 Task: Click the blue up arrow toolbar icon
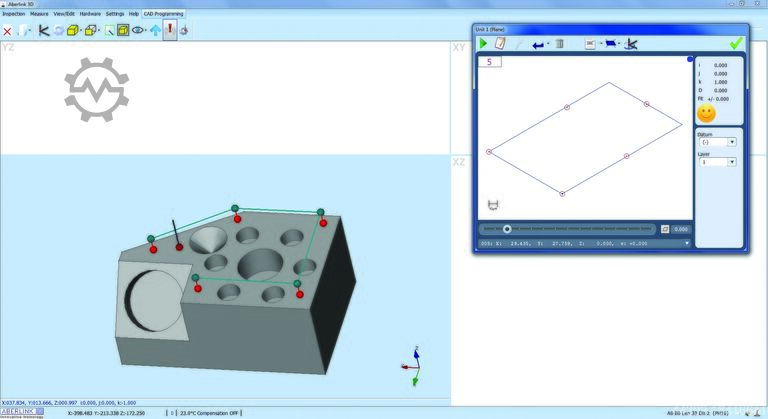tap(155, 31)
